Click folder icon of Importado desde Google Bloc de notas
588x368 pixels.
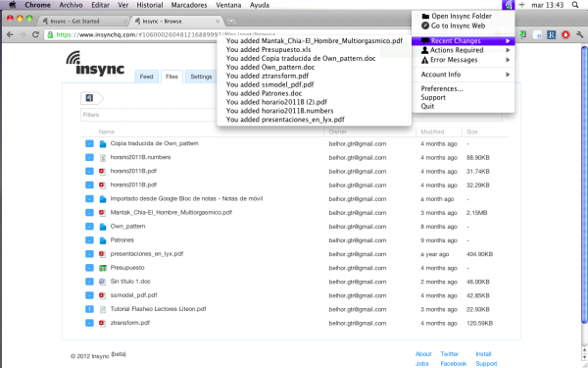pos(102,199)
